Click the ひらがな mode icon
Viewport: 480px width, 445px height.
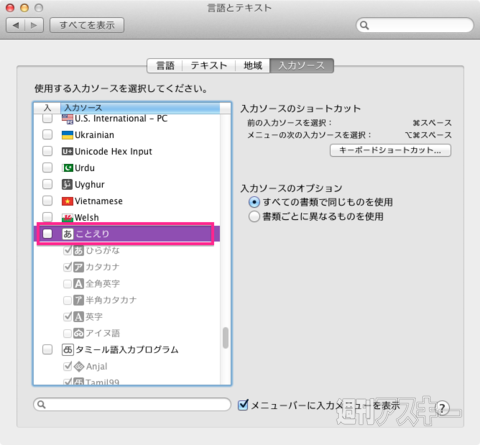click(x=78, y=251)
